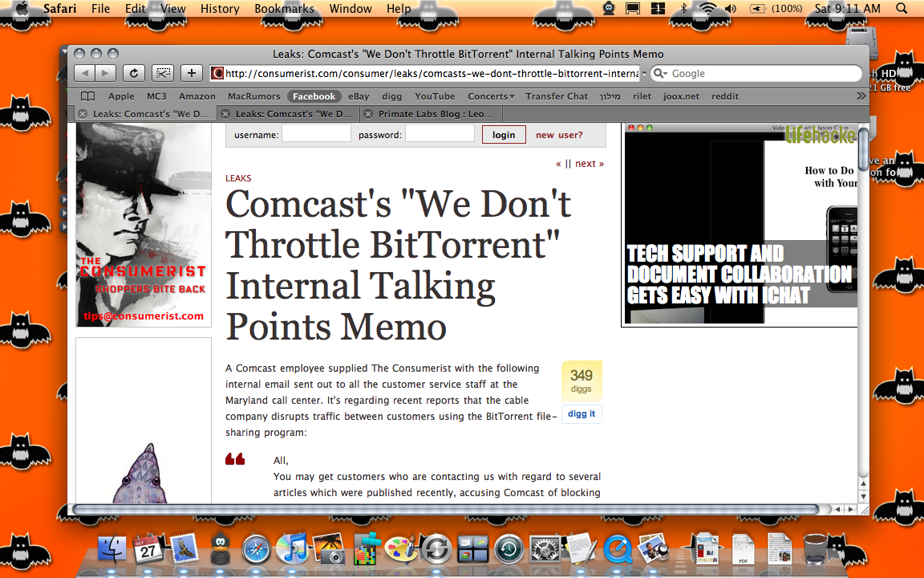
Task: Focus the username input field
Action: point(317,134)
